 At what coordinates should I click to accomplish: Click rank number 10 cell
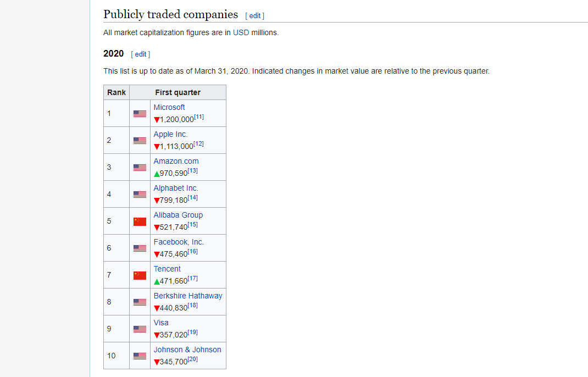tap(117, 356)
